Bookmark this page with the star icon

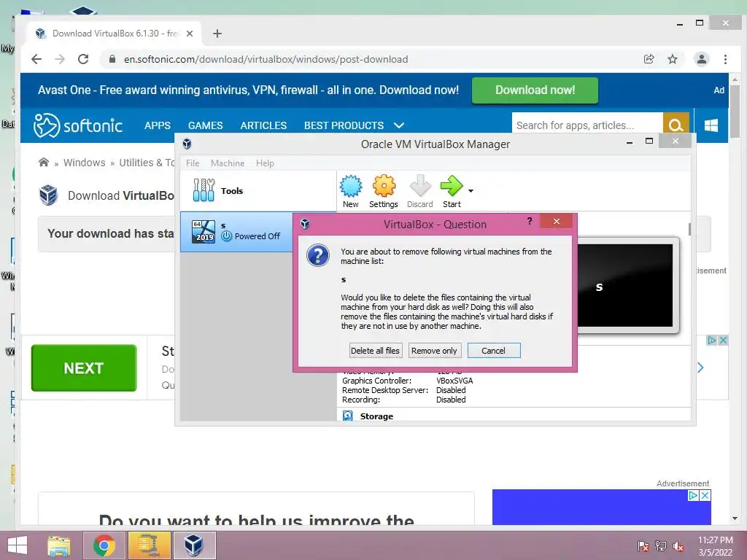click(672, 59)
